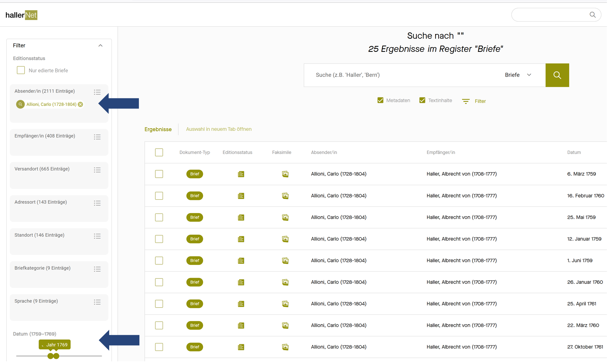Click the Jahr 1769 slider tooltip
This screenshot has height=364, width=608.
[55, 345]
